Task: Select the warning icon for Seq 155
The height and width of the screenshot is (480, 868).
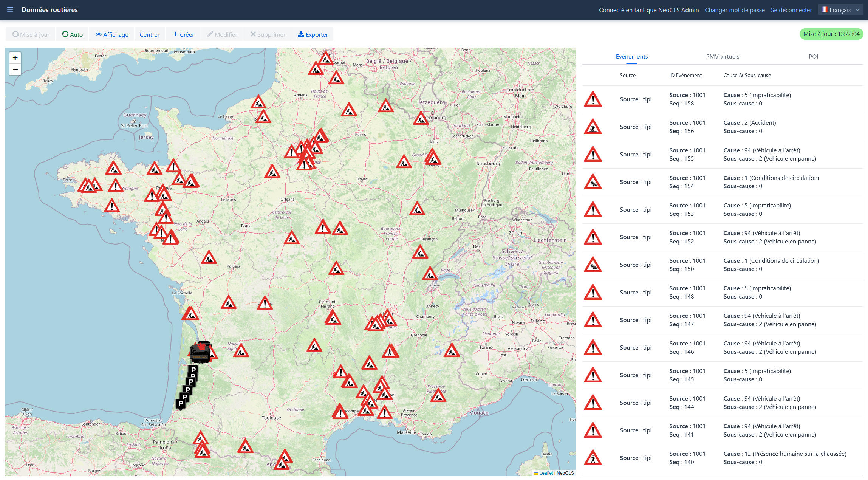Action: (x=593, y=154)
